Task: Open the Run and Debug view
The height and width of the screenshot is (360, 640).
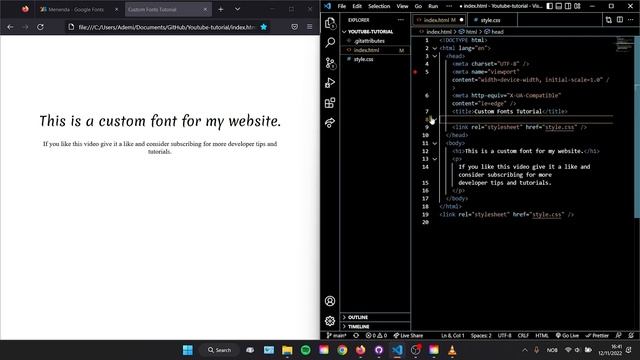Action: (x=330, y=83)
